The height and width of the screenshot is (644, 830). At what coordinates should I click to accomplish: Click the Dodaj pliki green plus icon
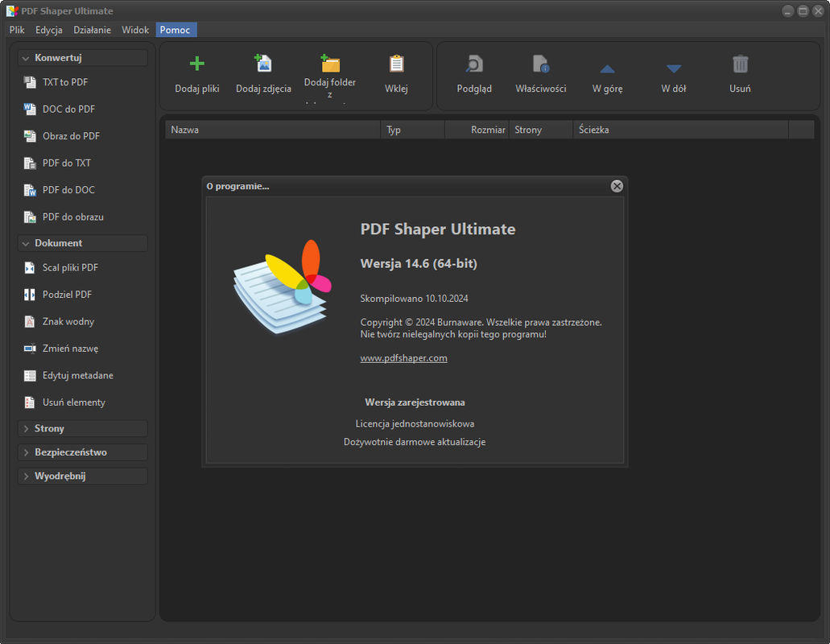[197, 64]
